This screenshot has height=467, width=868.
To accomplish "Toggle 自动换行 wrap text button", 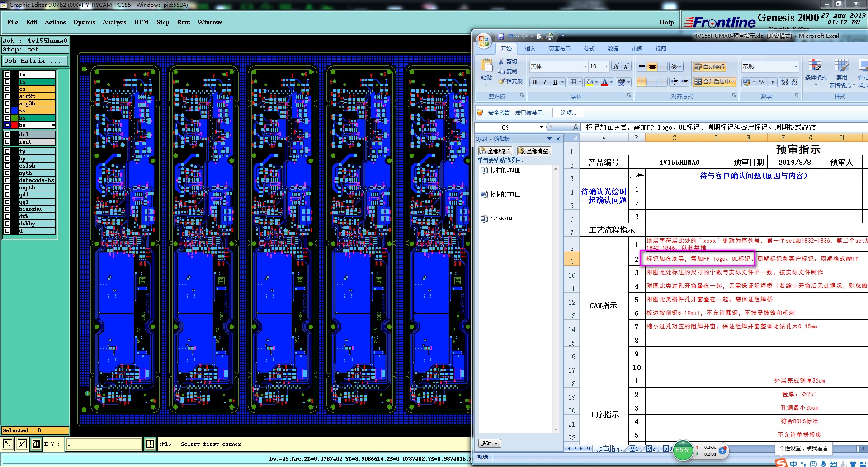I will (x=709, y=67).
